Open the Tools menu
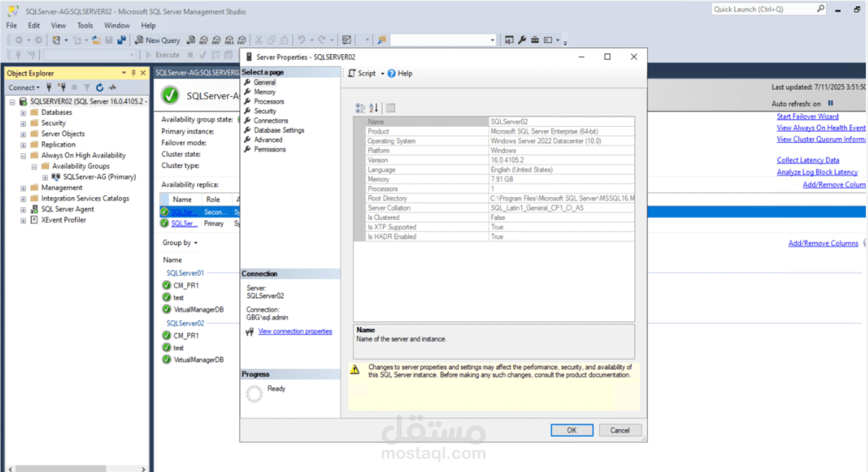The image size is (868, 472). (x=85, y=26)
